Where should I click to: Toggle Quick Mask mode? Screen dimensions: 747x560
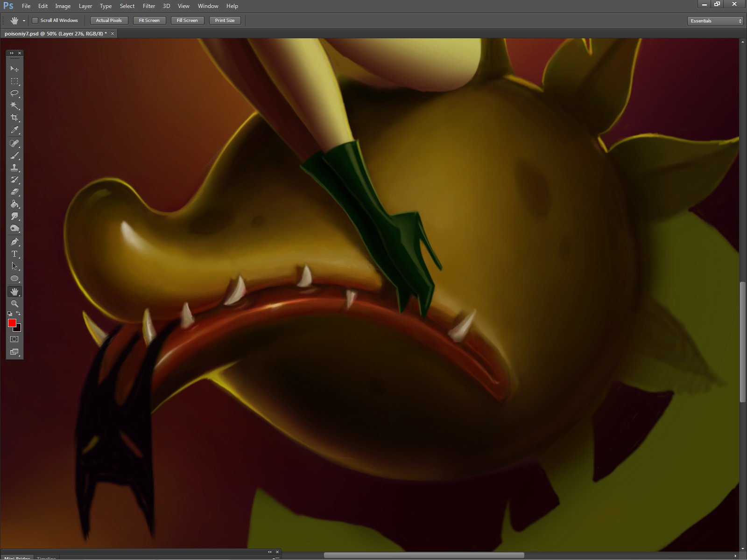click(14, 339)
